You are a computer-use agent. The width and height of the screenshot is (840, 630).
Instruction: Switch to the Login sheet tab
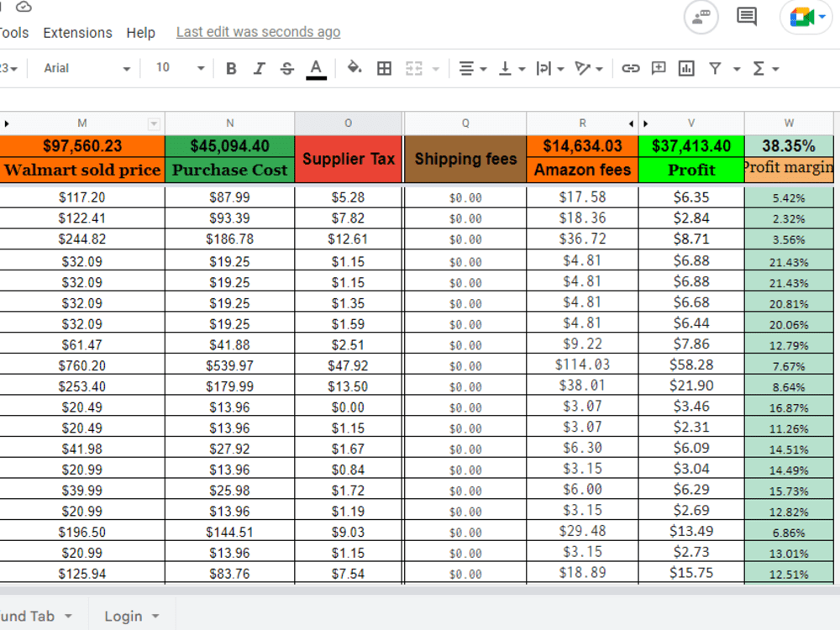123,616
